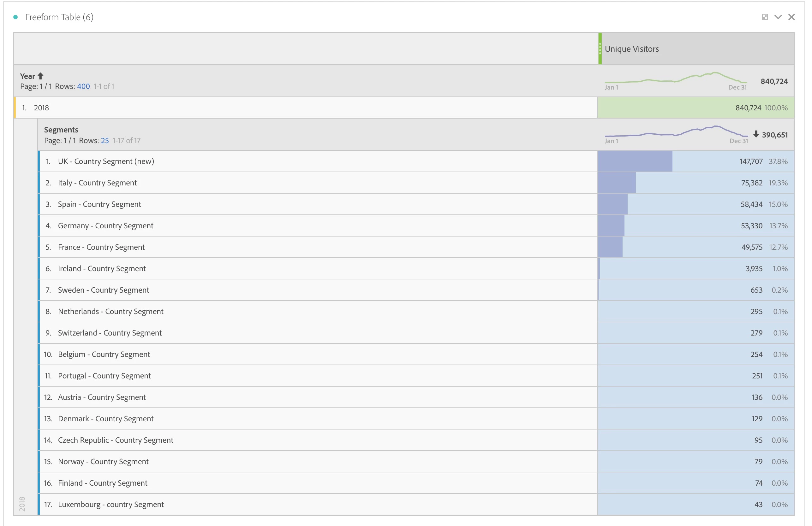
Task: Close the Freeform Table panel
Action: 791,17
